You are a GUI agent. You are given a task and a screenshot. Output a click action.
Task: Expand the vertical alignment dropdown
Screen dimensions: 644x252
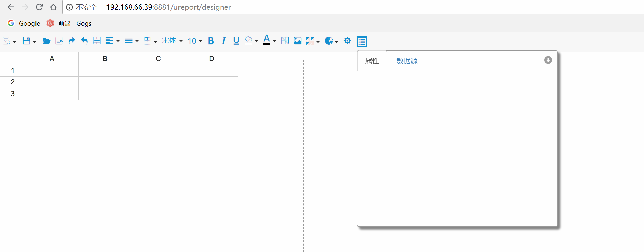coord(132,41)
